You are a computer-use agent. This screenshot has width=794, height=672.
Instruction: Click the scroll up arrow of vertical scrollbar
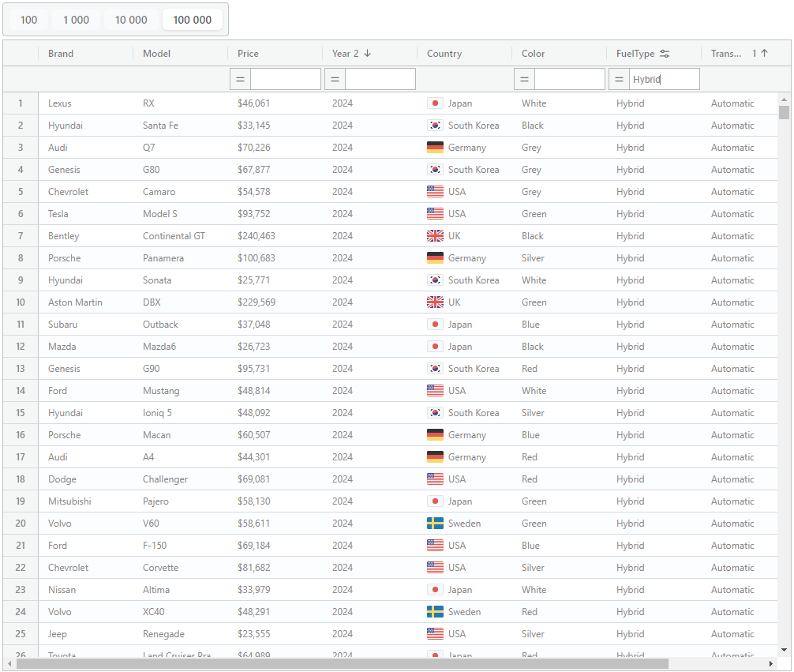tap(784, 99)
